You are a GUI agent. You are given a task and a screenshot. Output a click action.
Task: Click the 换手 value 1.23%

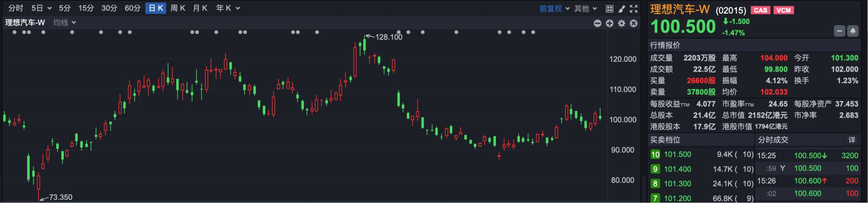point(847,81)
